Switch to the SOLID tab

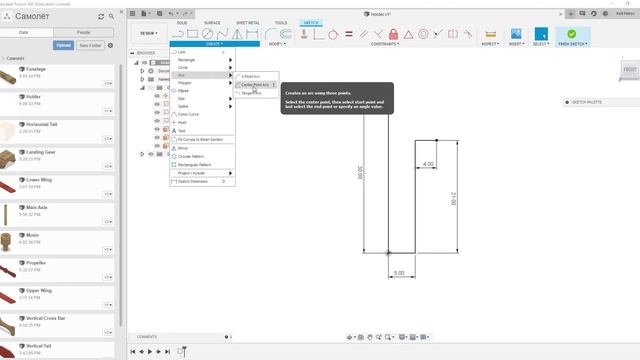pyautogui.click(x=182, y=23)
